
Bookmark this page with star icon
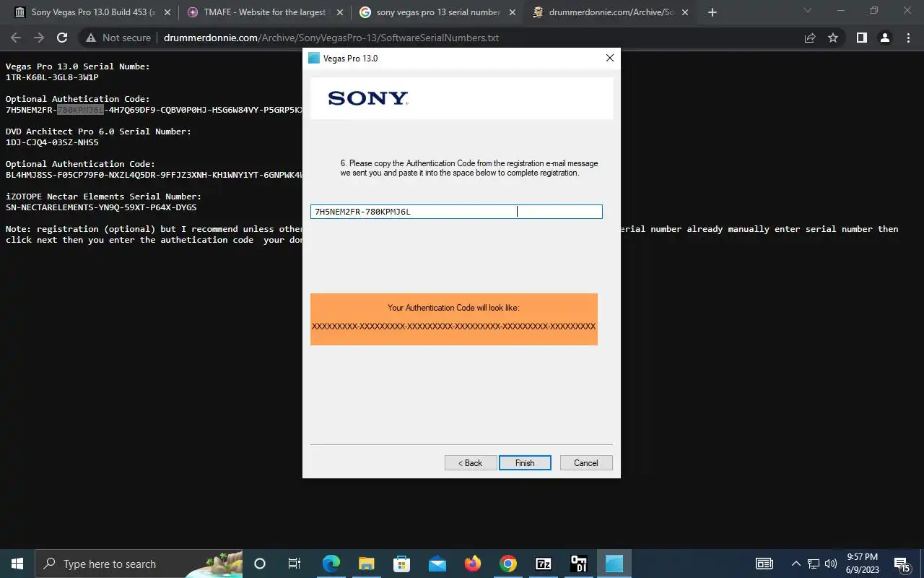(x=833, y=38)
